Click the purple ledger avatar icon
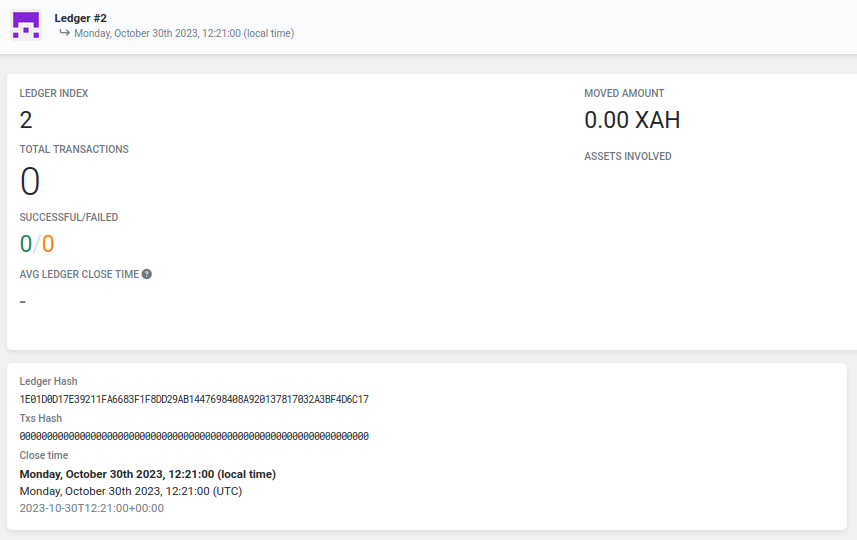 pos(26,26)
